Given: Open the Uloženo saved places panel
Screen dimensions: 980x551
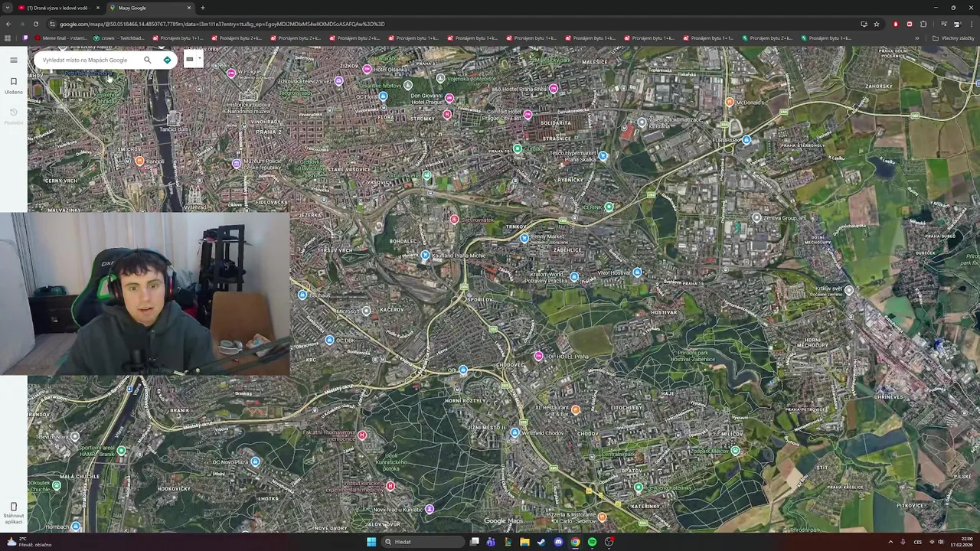Looking at the screenshot, I should click(14, 85).
